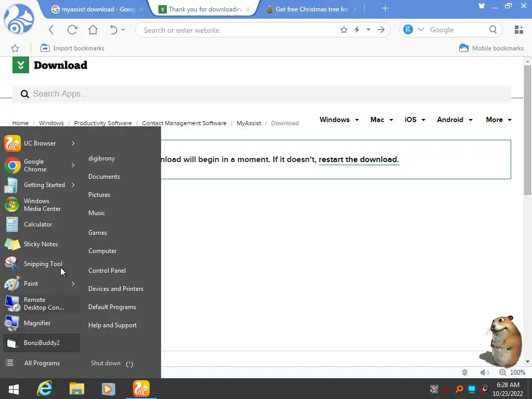Open Magnifier from Start menu
532x399 pixels.
[x=42, y=323]
